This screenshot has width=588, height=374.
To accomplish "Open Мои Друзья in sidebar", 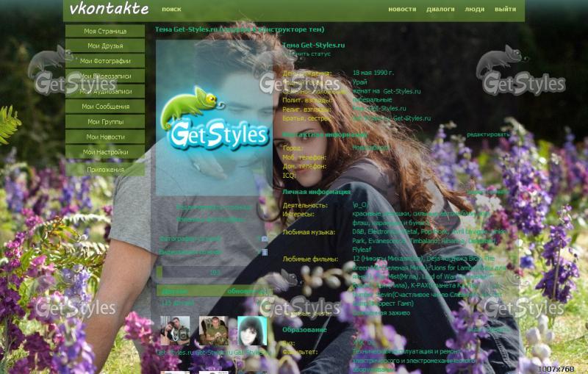I will click(105, 46).
